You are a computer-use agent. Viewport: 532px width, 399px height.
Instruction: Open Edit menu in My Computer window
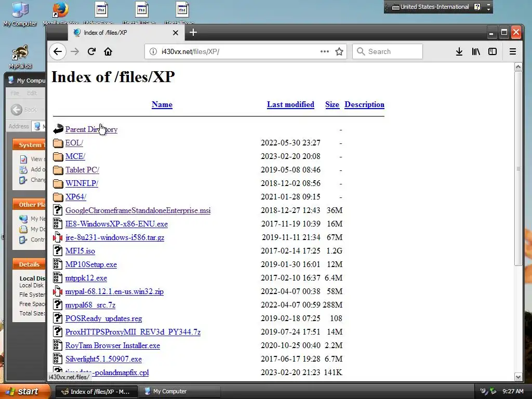[x=32, y=93]
